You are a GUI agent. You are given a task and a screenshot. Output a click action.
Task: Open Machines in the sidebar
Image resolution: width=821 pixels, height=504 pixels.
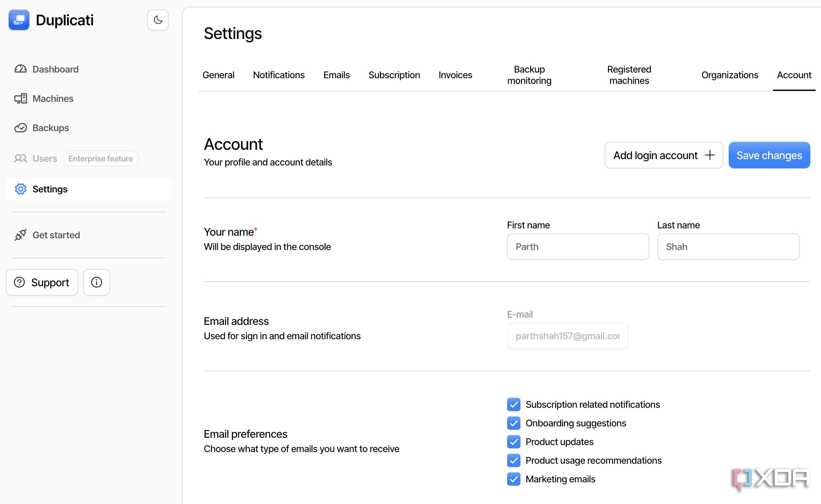pos(53,98)
